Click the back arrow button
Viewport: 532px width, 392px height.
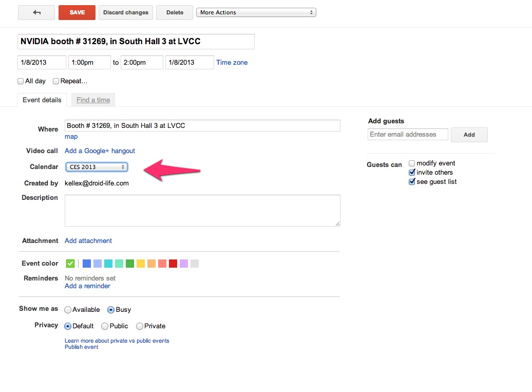[x=36, y=13]
